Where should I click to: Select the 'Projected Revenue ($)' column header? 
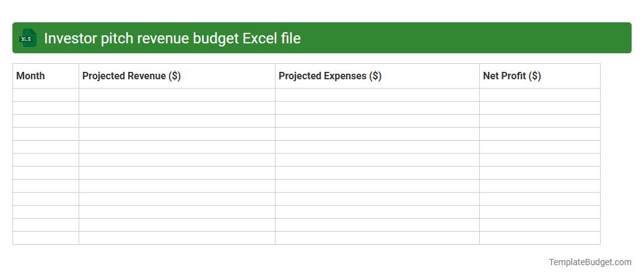(x=177, y=76)
